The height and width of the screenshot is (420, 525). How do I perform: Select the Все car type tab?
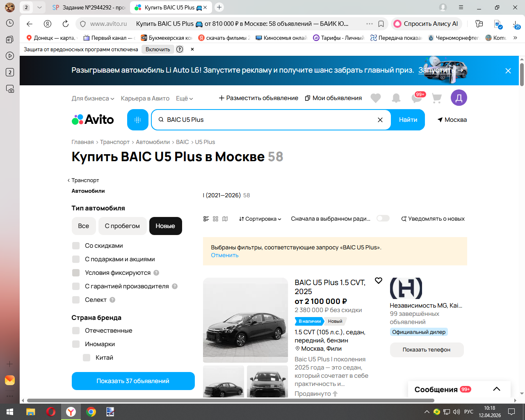(x=84, y=226)
